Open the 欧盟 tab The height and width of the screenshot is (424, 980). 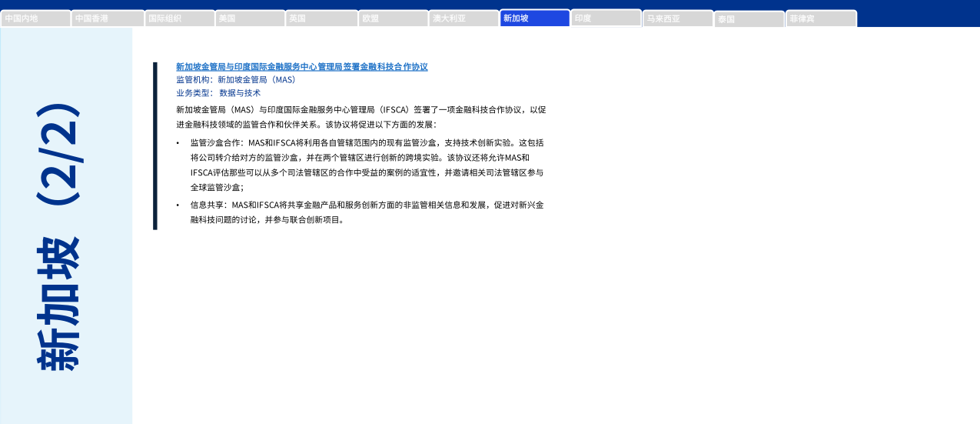coord(393,18)
